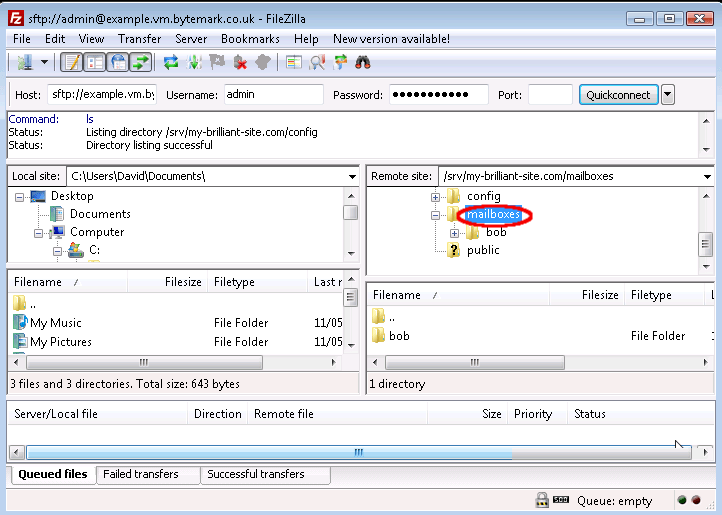Toggle synchronized browsing icon

click(340, 62)
